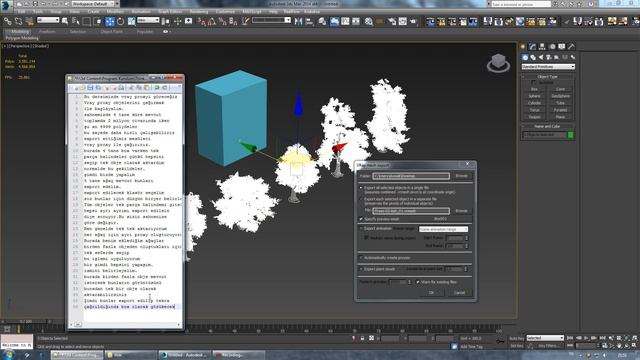This screenshot has height=360, width=640.
Task: Click the selection lock toggle in status bar
Action: click(362, 338)
